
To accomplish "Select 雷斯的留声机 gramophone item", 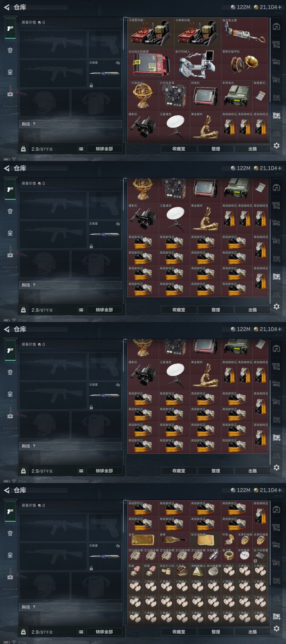I will click(x=244, y=64).
